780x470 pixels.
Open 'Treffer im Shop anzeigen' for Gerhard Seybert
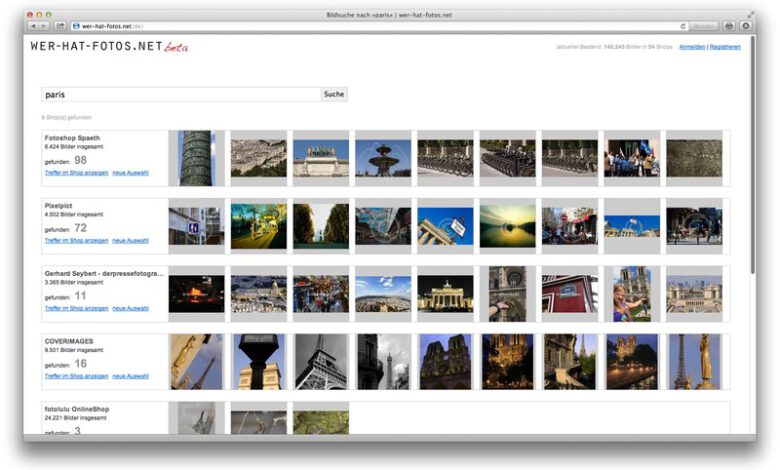[77, 308]
